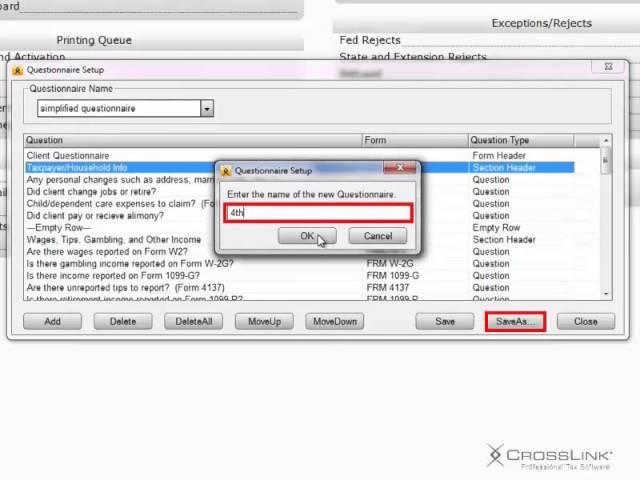The image size is (640, 480).
Task: Sort by the Question Type column header
Action: coord(521,140)
